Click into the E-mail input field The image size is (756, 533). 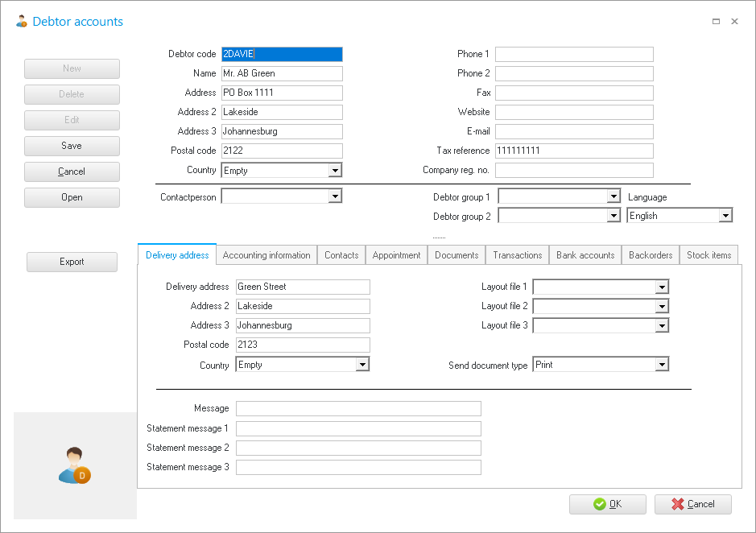(573, 131)
